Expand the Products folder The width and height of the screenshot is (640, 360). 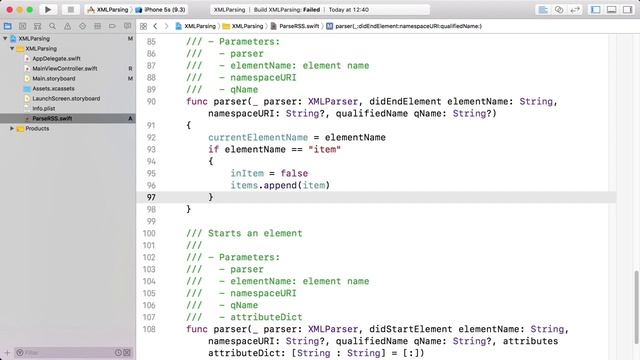(x=12, y=128)
